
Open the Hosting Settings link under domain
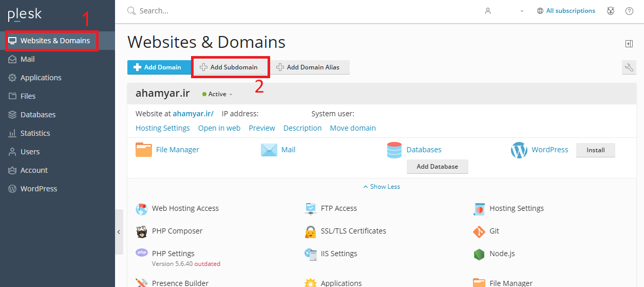(x=163, y=128)
